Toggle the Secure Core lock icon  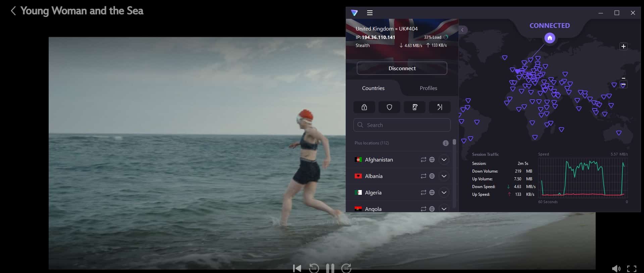pyautogui.click(x=364, y=107)
